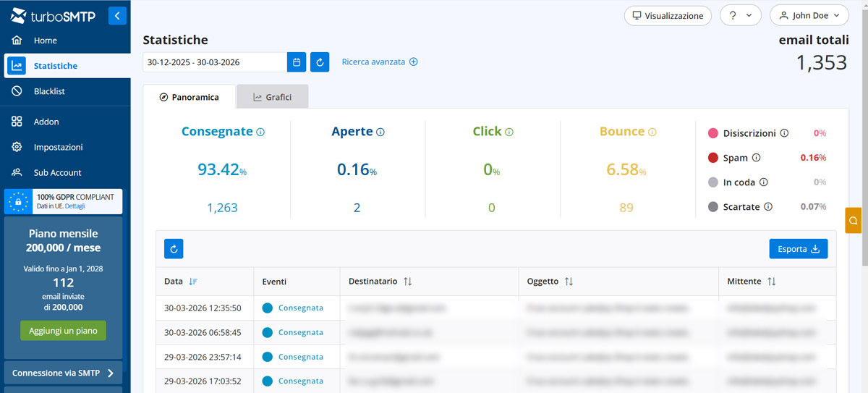
Task: Click the Bounce count 89
Action: [x=626, y=208]
